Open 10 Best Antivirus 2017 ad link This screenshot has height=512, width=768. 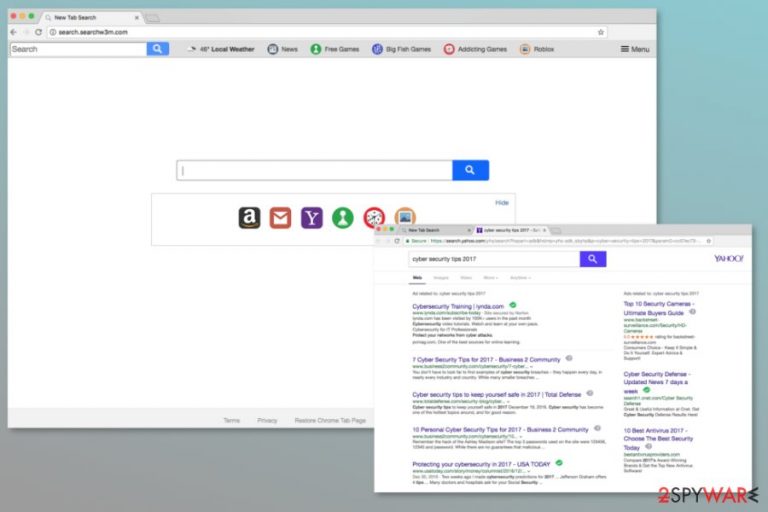(x=658, y=439)
